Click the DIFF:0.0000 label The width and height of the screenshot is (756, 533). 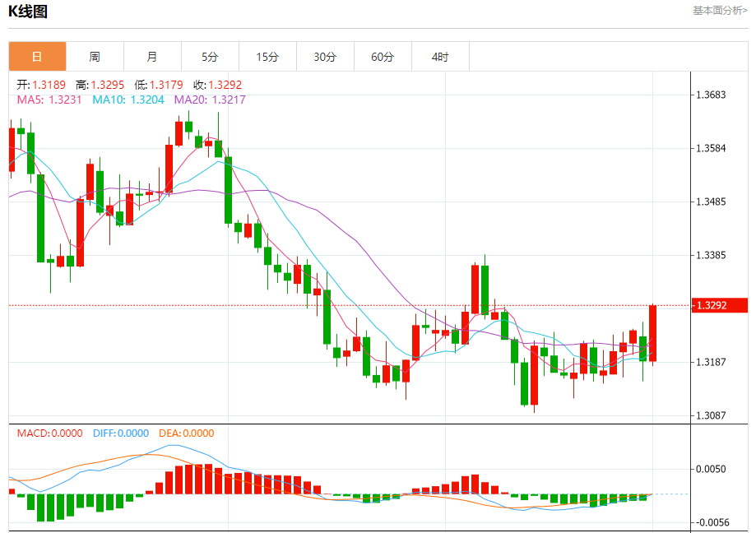[x=121, y=433]
